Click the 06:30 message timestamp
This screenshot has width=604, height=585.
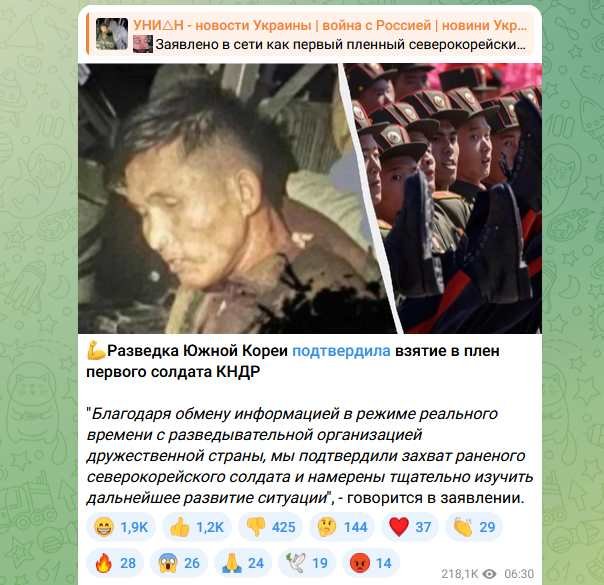[519, 574]
